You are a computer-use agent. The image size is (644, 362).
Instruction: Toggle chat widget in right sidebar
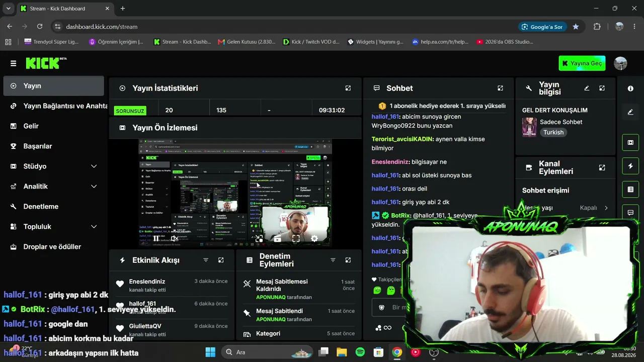pos(630,213)
